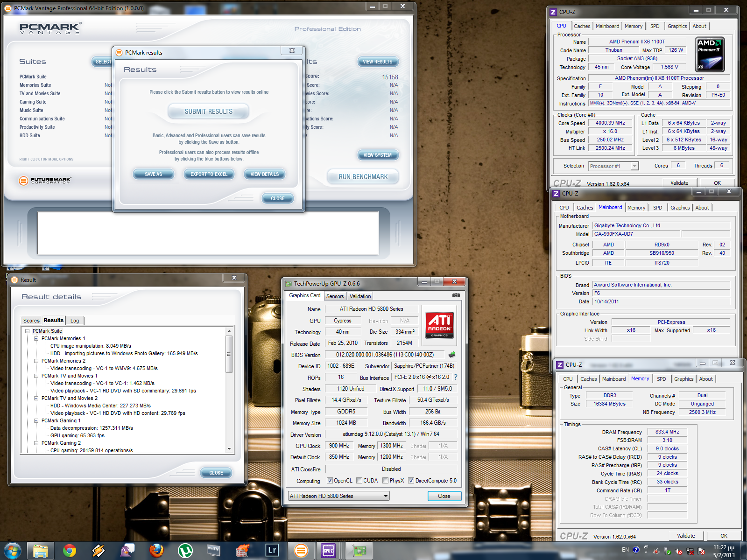
Task: Launch Google Chrome from the taskbar
Action: [70, 551]
